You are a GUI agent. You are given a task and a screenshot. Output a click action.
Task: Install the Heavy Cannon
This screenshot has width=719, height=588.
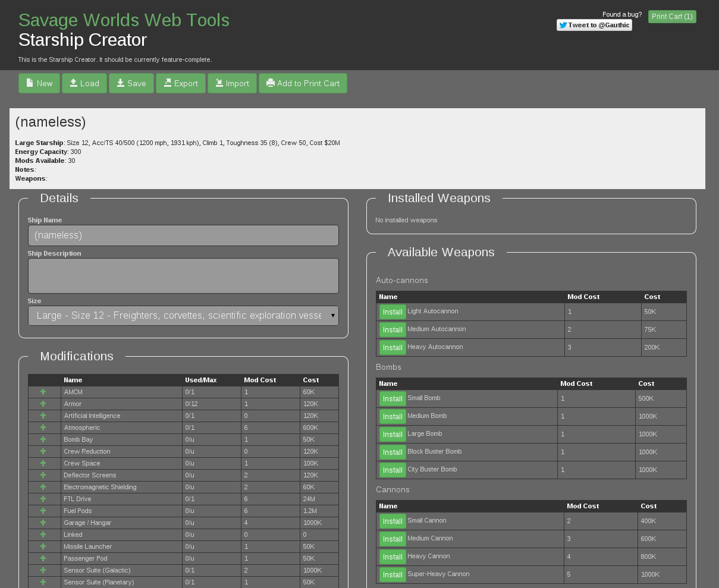coord(393,557)
